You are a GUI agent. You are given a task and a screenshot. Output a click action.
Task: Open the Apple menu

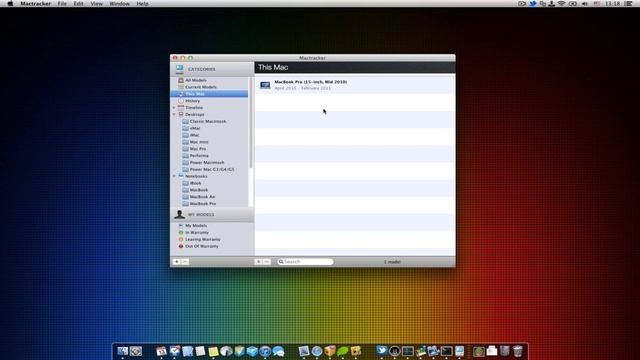pyautogui.click(x=10, y=4)
